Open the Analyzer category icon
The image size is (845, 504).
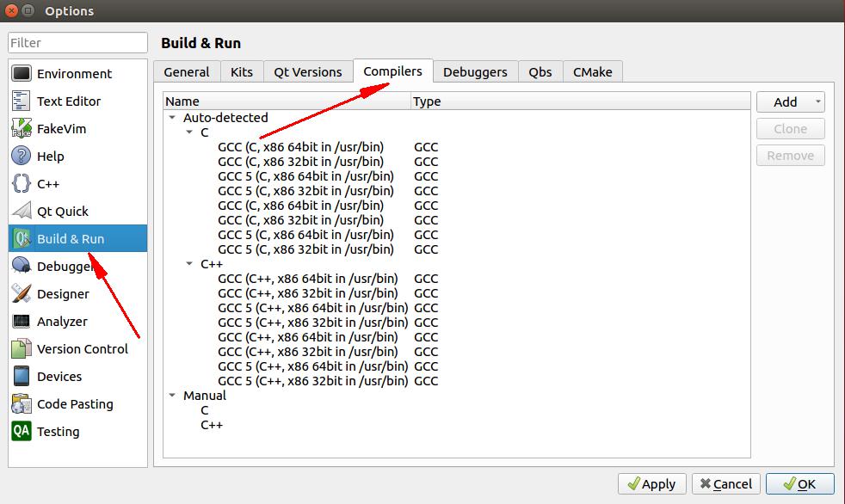22,321
